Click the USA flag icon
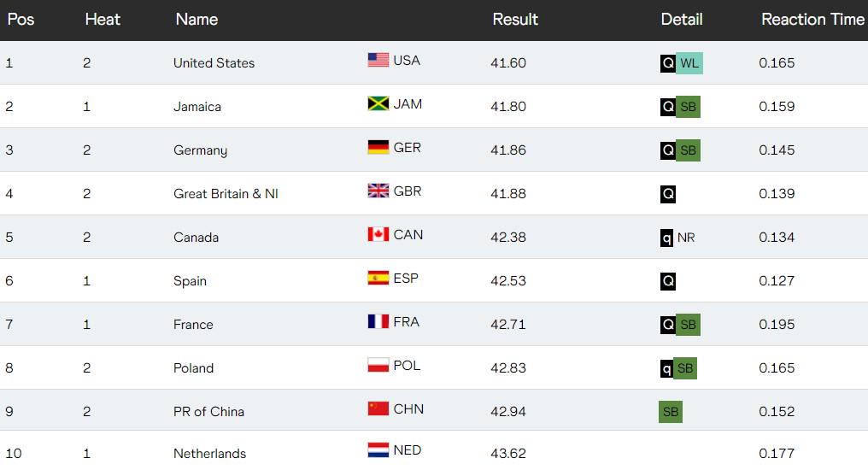This screenshot has width=868, height=470. click(378, 60)
